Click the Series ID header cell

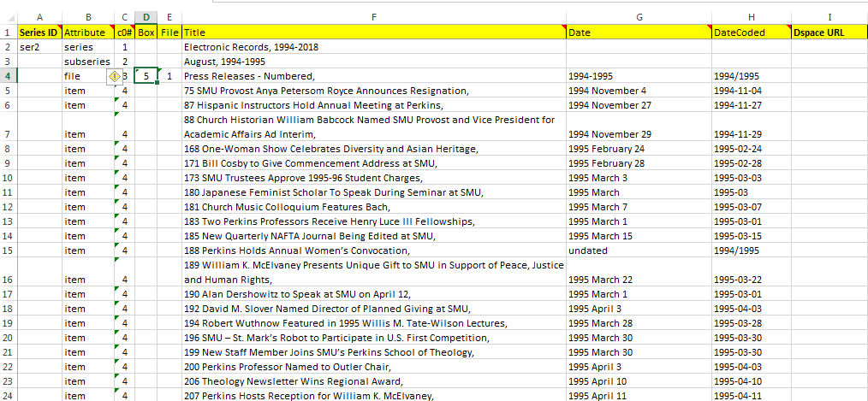tap(39, 32)
